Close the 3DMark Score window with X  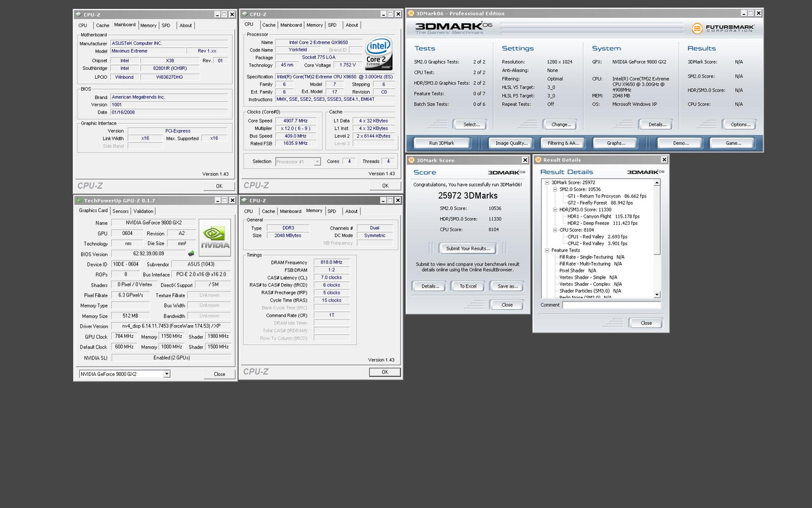[525, 160]
